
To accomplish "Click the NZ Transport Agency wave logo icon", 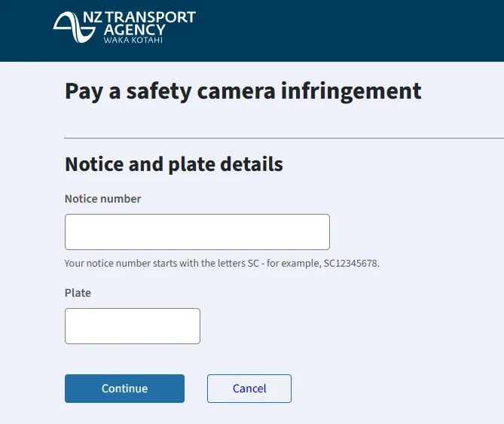I will (75, 27).
